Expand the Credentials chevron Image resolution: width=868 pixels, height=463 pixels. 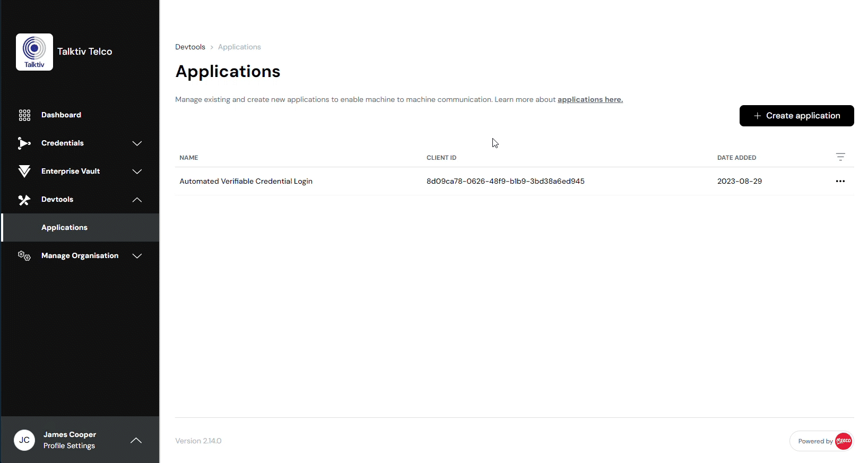point(137,143)
